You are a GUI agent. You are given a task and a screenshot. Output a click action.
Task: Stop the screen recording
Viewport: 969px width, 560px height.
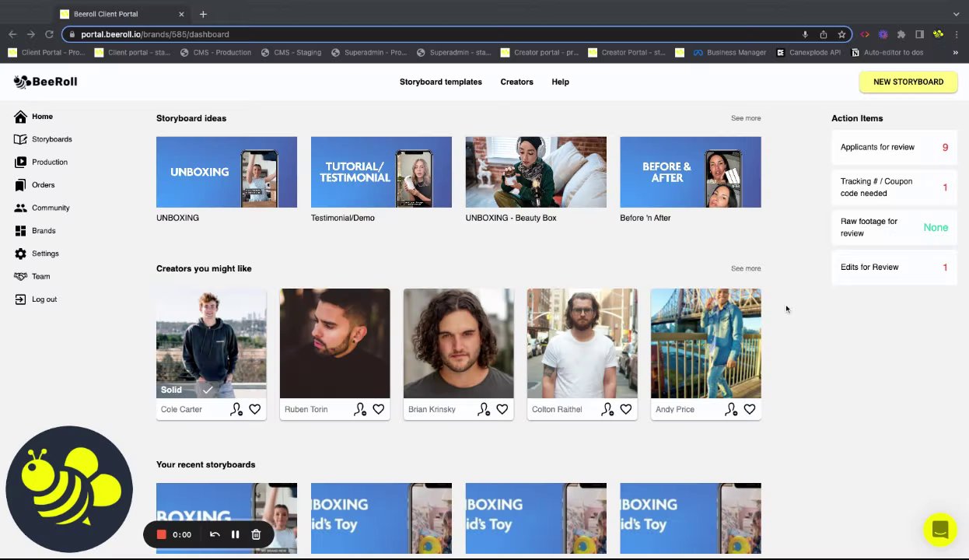pyautogui.click(x=161, y=534)
